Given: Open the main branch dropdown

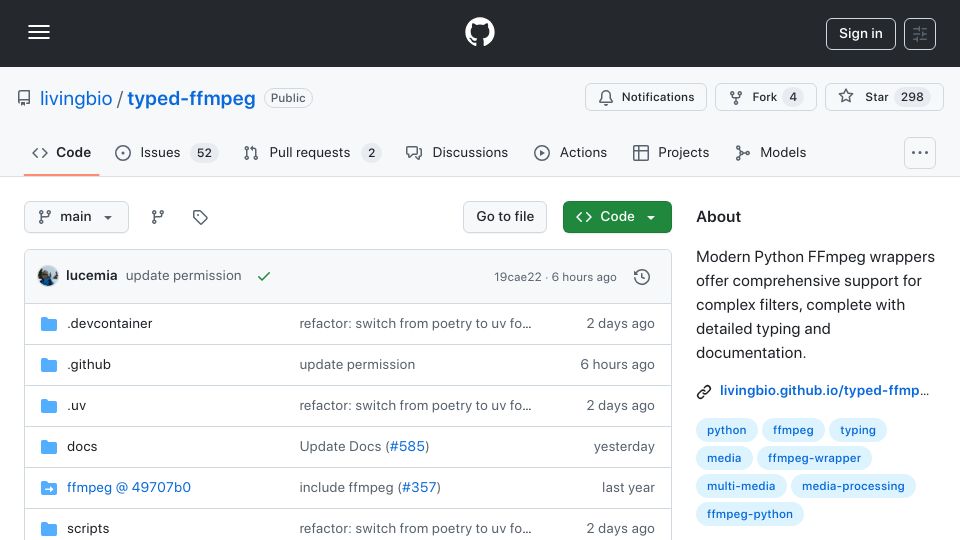Looking at the screenshot, I should coord(77,217).
